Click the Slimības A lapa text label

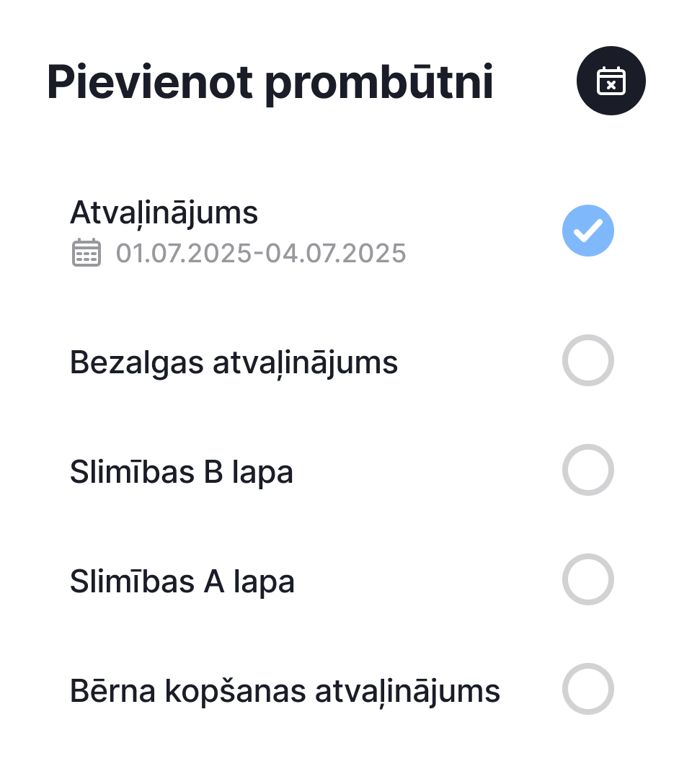(182, 582)
